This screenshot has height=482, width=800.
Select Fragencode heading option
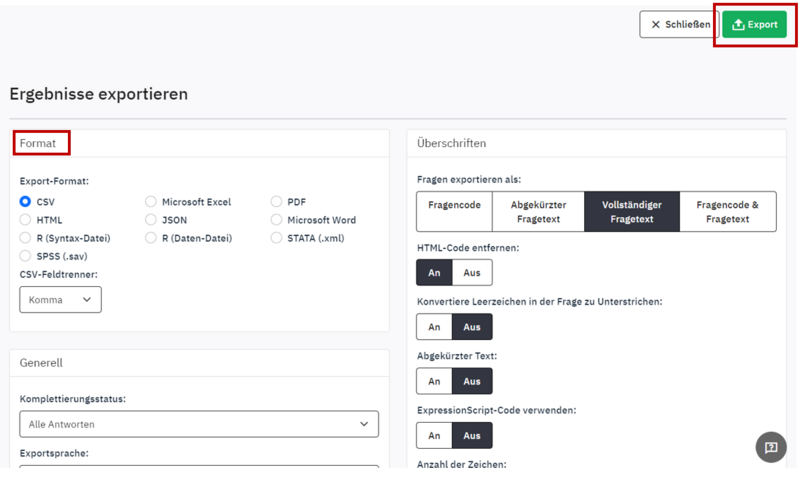(x=454, y=212)
